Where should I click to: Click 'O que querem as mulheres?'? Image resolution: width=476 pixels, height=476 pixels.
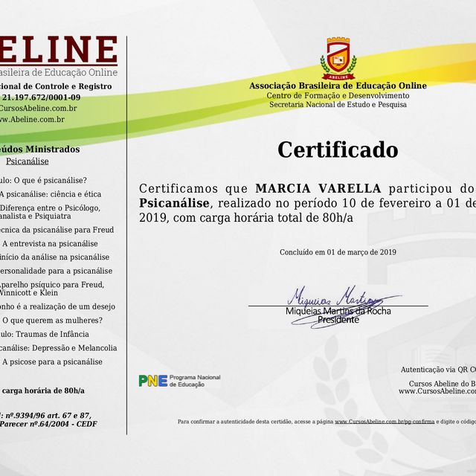53,321
